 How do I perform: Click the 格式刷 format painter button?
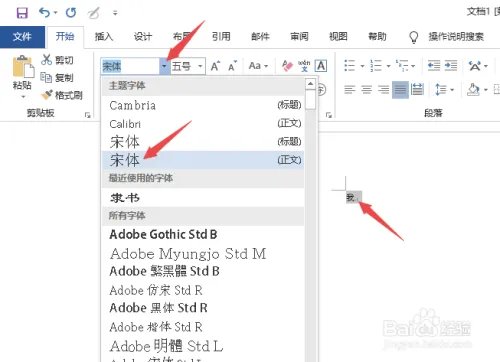click(x=62, y=95)
